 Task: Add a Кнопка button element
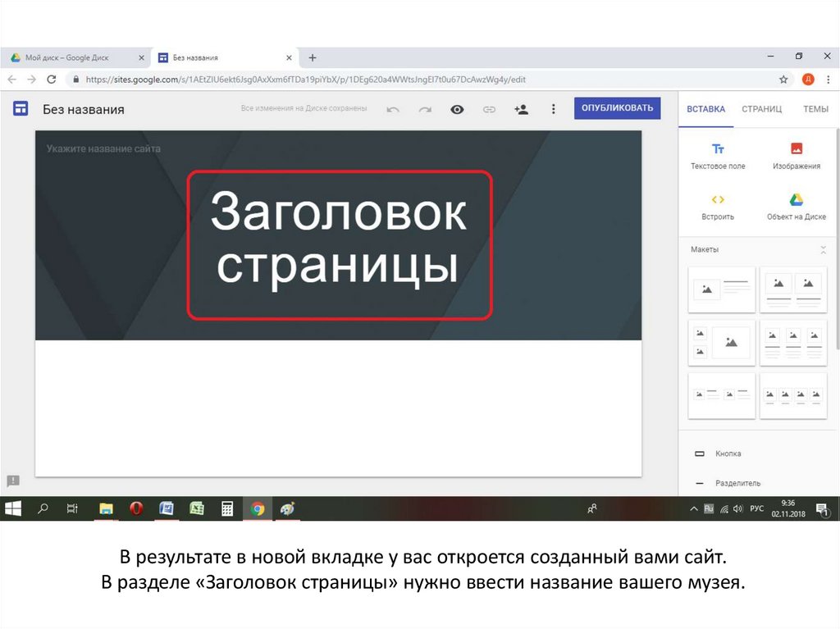(728, 454)
